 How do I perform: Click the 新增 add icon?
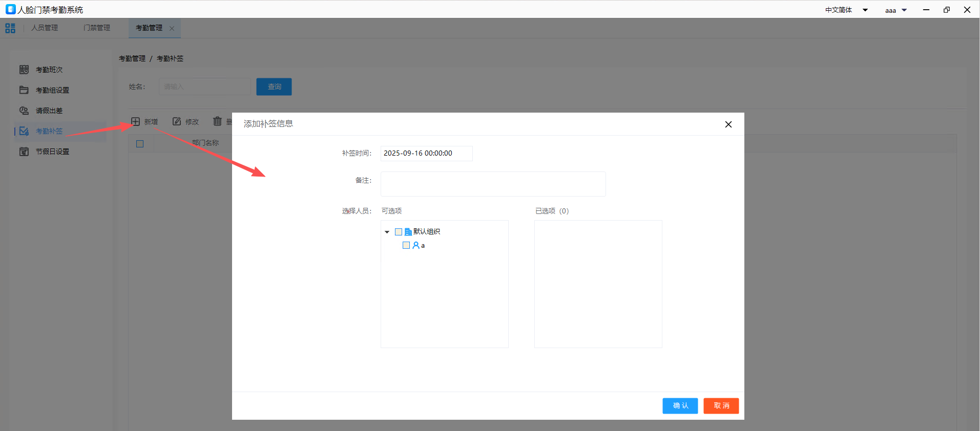click(136, 121)
